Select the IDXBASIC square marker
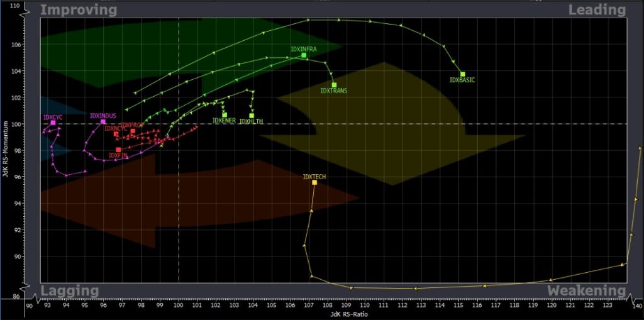The image size is (644, 320). point(463,74)
